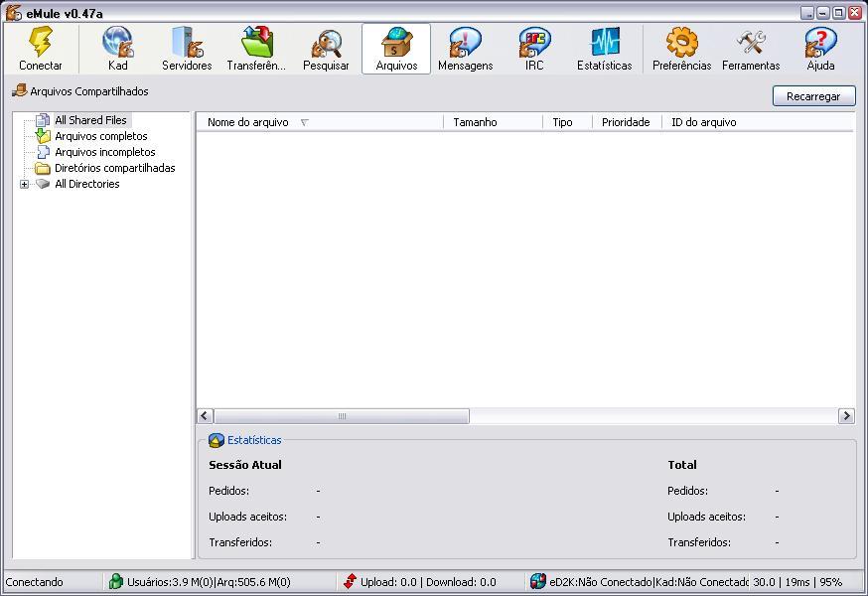Select Arquivos incompletos tree item

click(x=105, y=152)
